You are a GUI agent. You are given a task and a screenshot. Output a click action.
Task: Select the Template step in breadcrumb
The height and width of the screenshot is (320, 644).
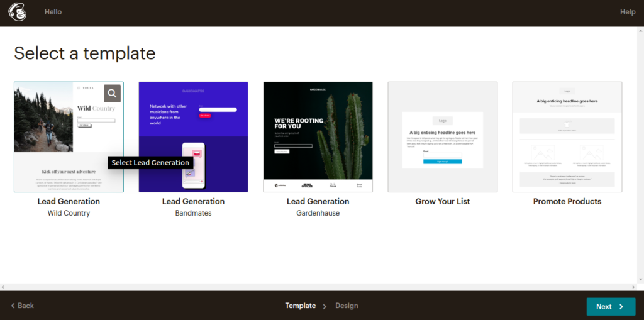click(x=301, y=306)
